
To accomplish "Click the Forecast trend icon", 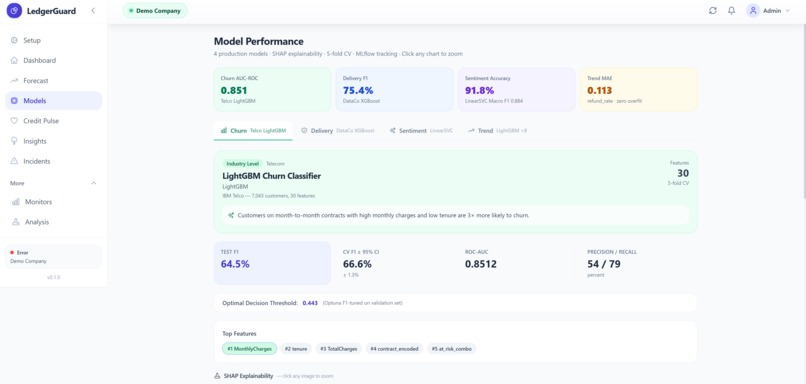I will pos(14,81).
